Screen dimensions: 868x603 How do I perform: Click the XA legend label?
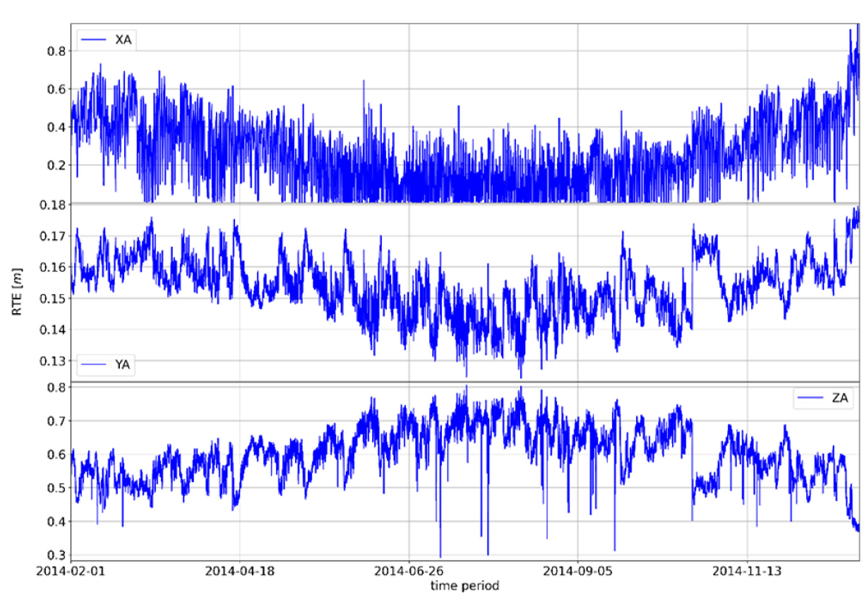tap(123, 40)
